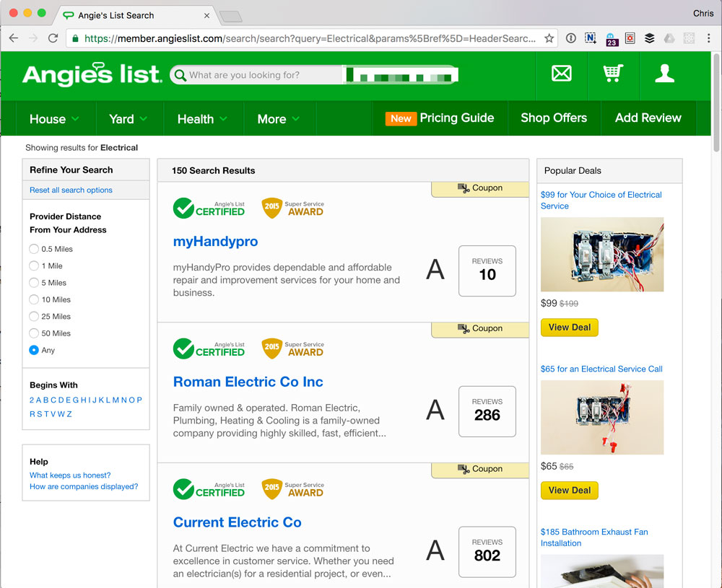Open the 286 reviews box for Roman Electric
722x588 pixels.
pos(487,411)
